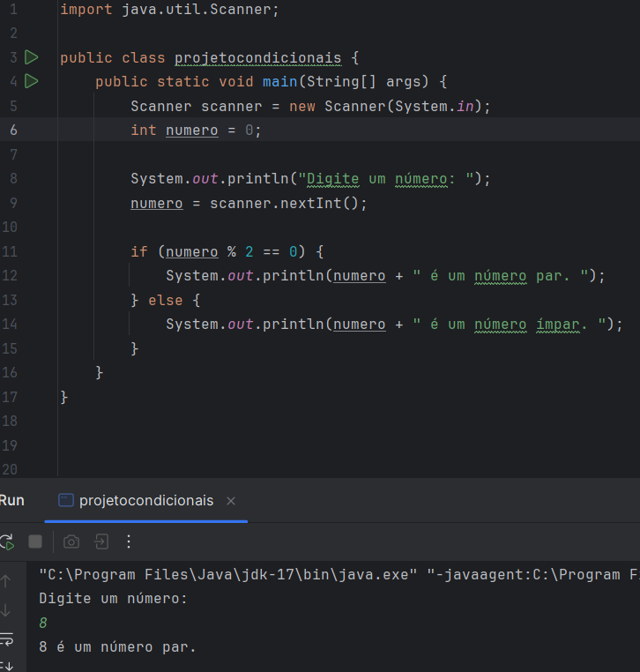Click the else keyword on line 13
This screenshot has height=672, width=640.
coord(166,301)
